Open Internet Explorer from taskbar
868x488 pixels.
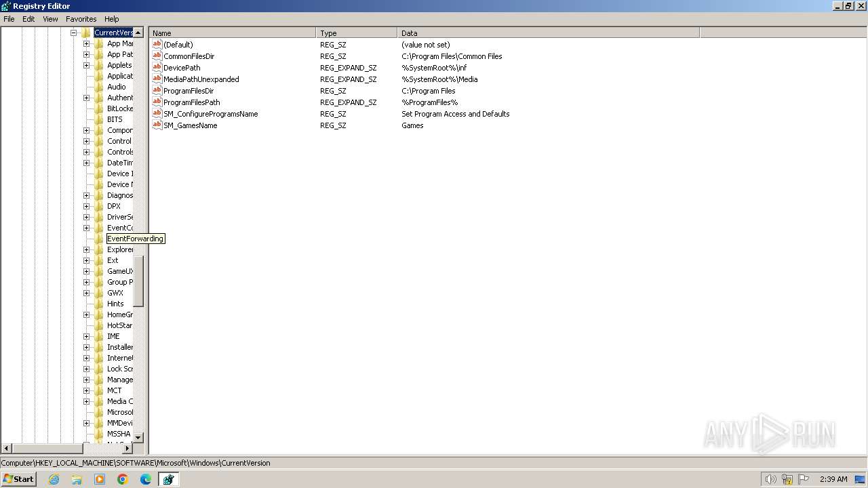pyautogui.click(x=54, y=479)
